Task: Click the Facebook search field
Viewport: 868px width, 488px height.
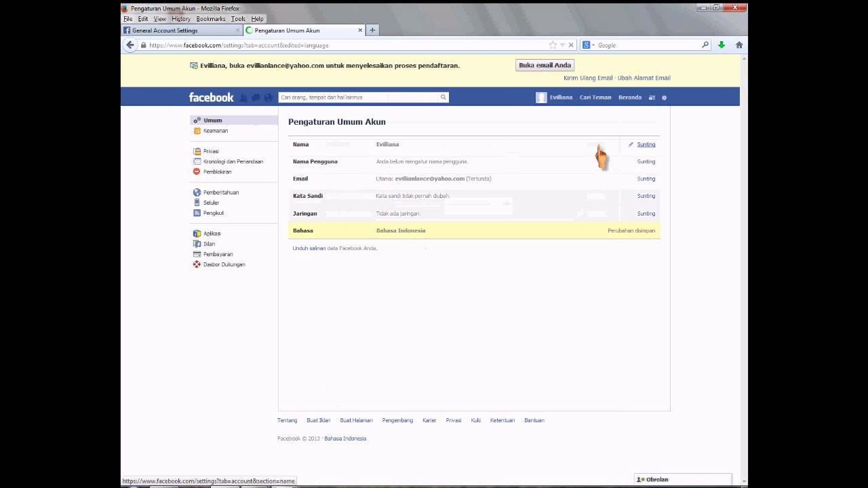Action: tap(359, 97)
